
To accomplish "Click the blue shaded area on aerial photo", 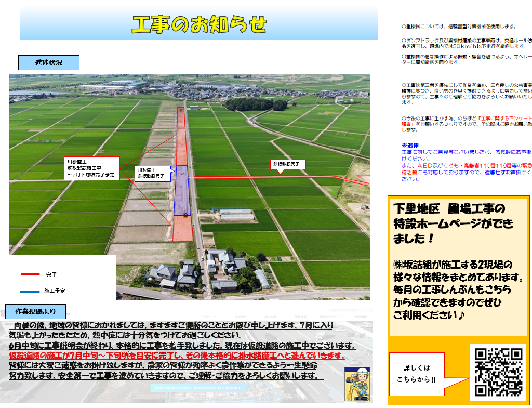I will click(x=182, y=190).
